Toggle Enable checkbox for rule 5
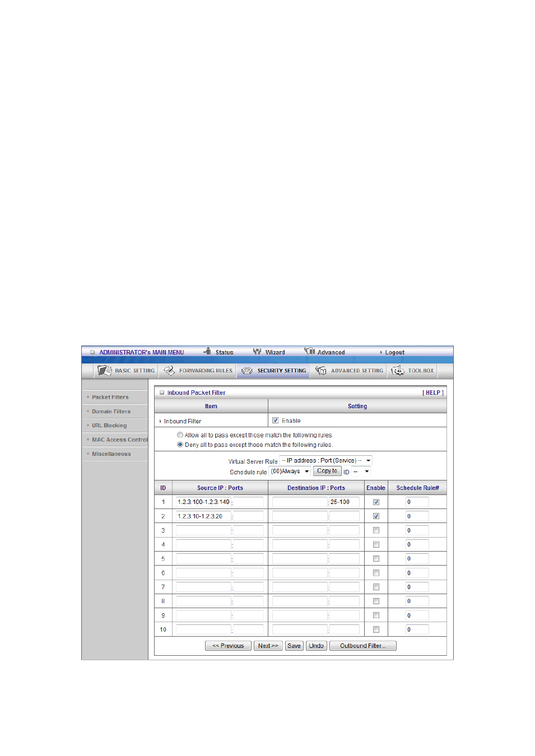 376,558
